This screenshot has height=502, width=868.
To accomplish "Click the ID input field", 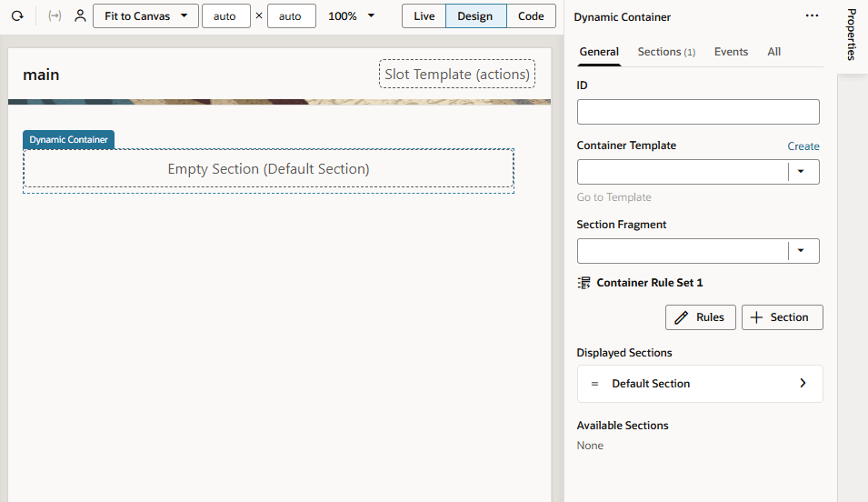I will tap(698, 112).
